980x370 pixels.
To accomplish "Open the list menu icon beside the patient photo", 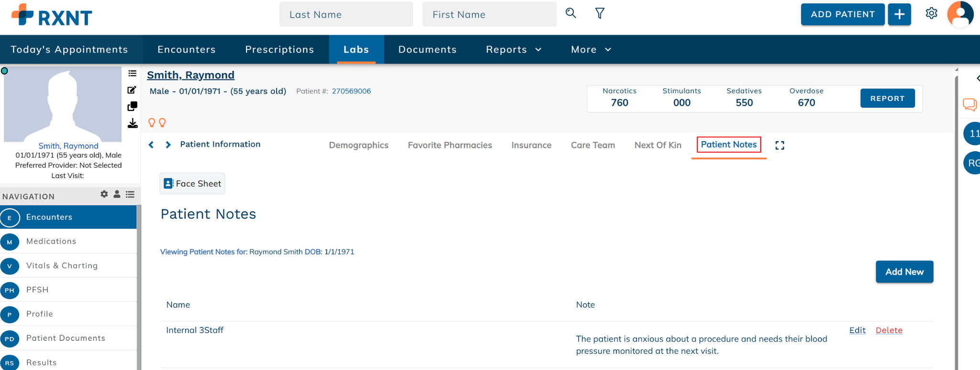I will point(133,73).
